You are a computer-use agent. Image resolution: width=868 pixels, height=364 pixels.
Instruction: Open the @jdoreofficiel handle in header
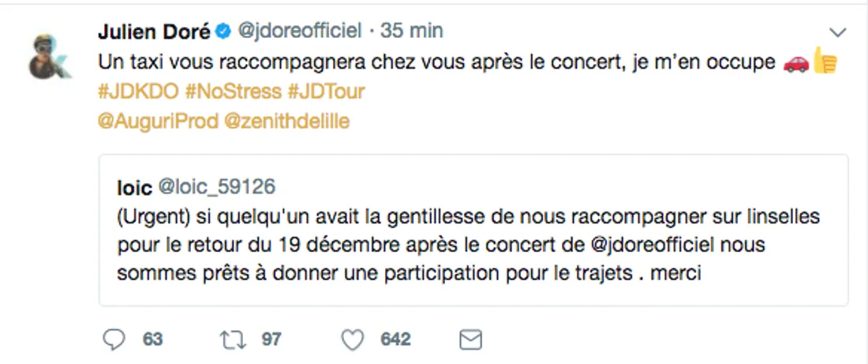tap(300, 31)
